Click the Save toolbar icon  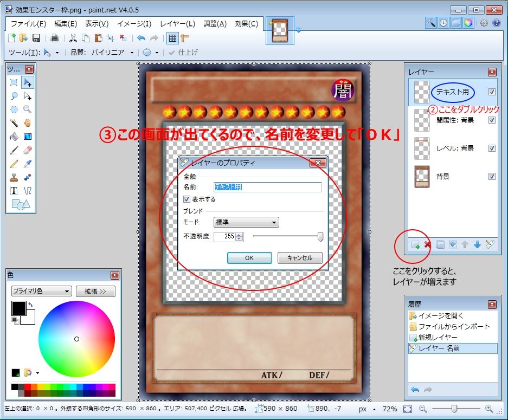(x=36, y=38)
